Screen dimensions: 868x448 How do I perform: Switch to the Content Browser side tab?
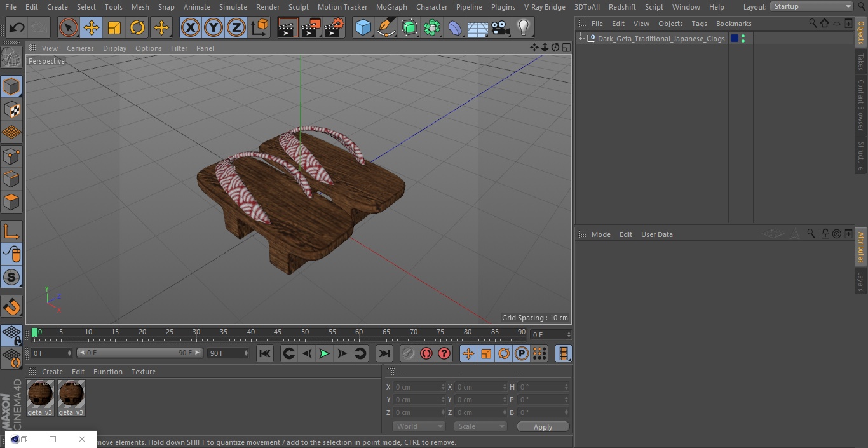[x=861, y=104]
